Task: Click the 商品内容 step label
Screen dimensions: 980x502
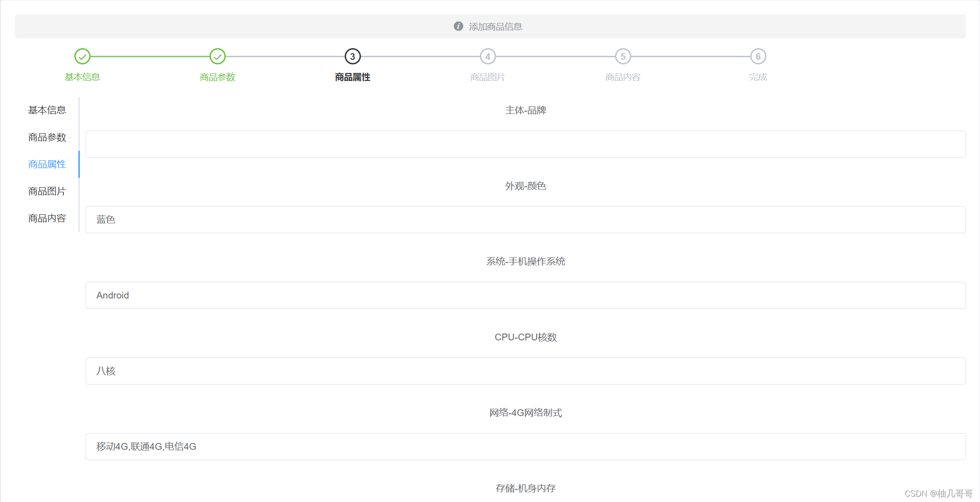Action: click(623, 77)
